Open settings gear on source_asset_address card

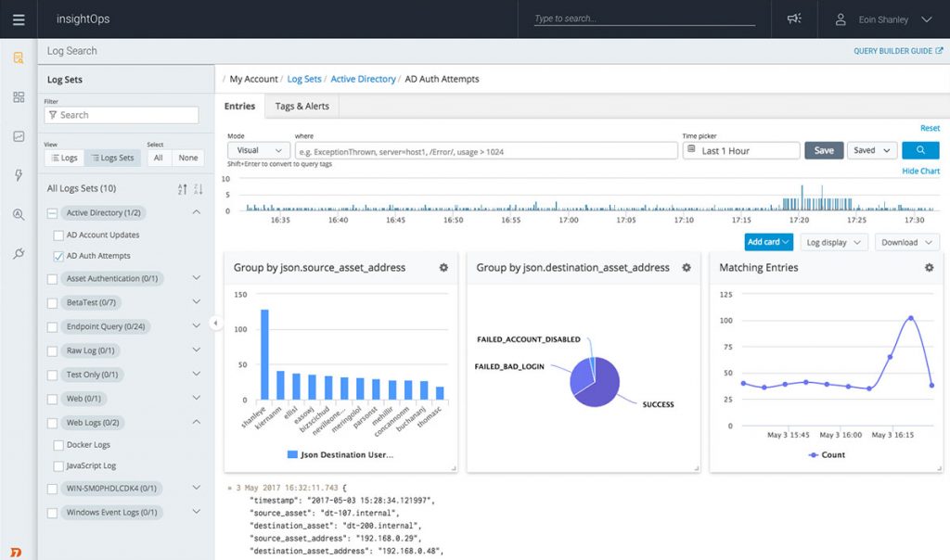coord(443,268)
